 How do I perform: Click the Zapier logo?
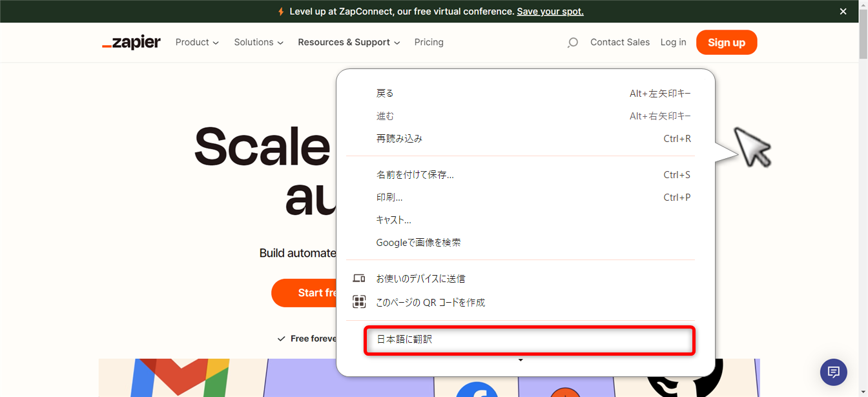tap(131, 42)
